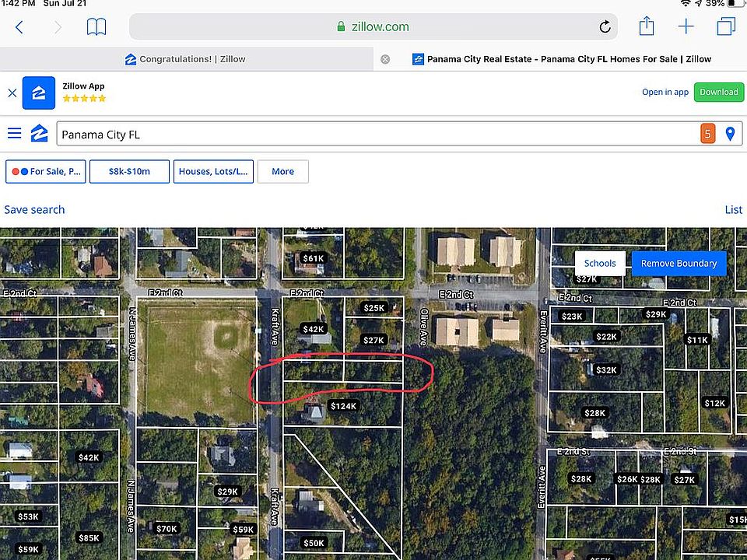This screenshot has height=560, width=747.
Task: Open the $11K map price marker
Action: (x=697, y=340)
